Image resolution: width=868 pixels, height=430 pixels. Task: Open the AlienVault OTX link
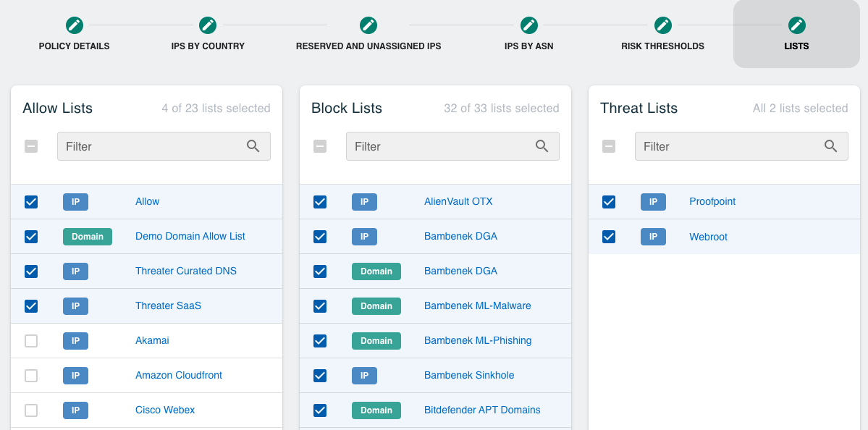458,201
